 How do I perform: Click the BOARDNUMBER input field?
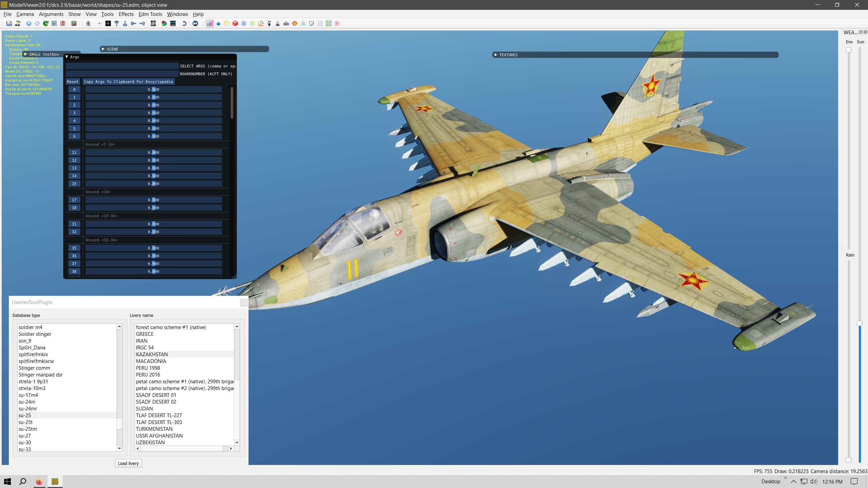click(122, 74)
